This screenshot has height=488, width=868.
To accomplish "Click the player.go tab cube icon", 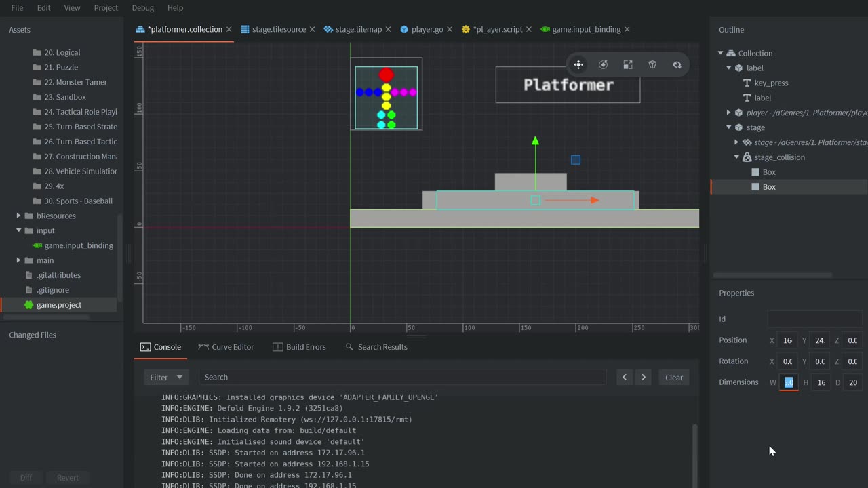I will pos(404,29).
